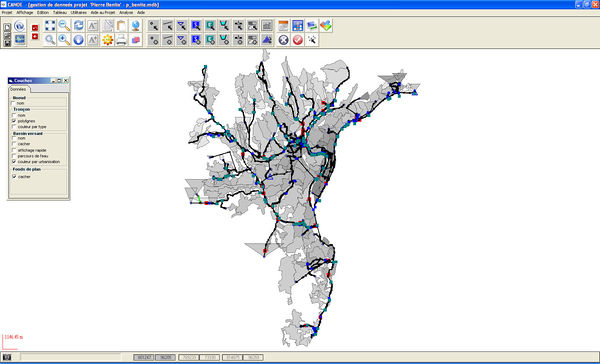Toggle the couleur par urbanisation checkbox
This screenshot has height=364, width=600.
tap(14, 162)
